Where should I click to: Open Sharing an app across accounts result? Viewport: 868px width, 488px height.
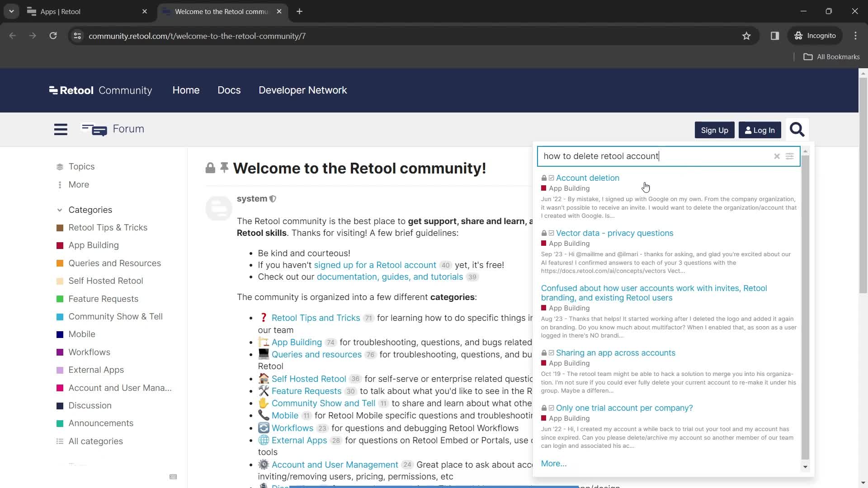click(615, 353)
